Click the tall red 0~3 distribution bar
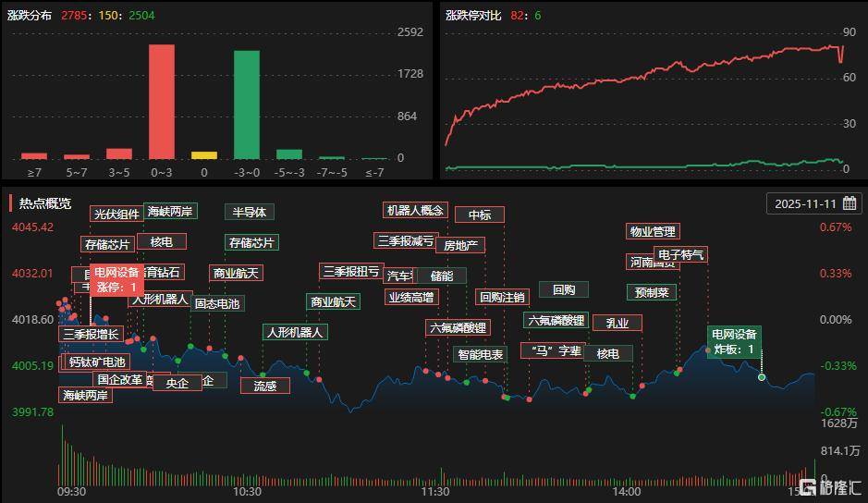Viewport: 868px width, 503px height. point(161,102)
